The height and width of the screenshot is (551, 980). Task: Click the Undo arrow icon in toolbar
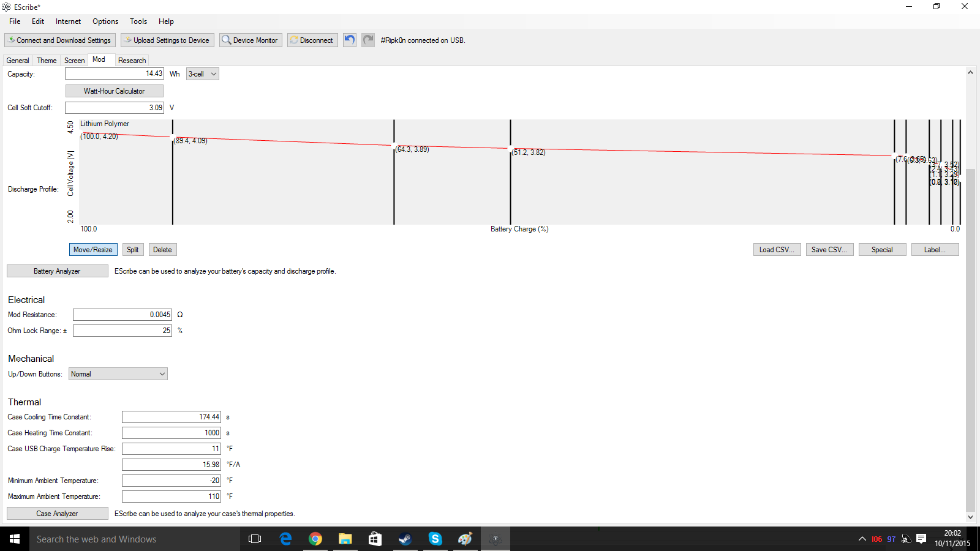[x=349, y=40]
